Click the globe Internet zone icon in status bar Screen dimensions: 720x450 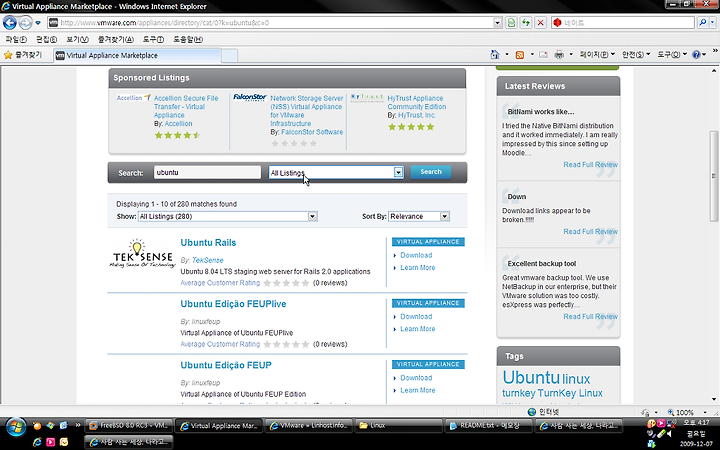(x=532, y=412)
